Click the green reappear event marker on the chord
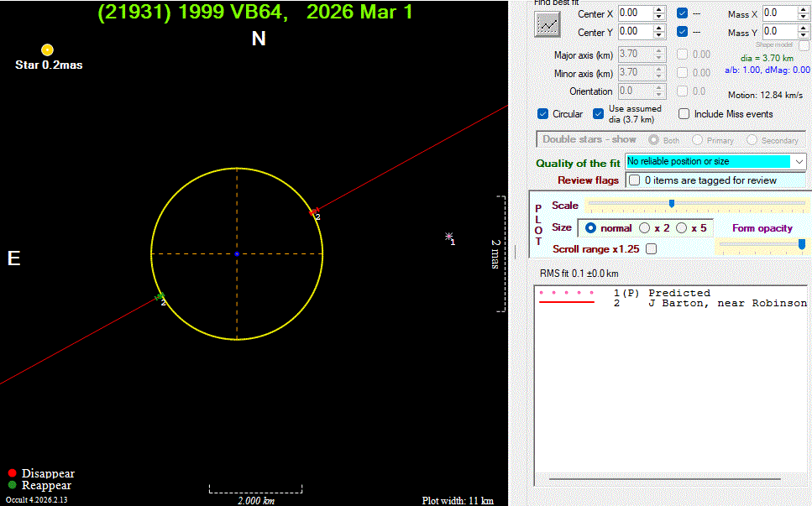812x506 pixels. (x=160, y=296)
